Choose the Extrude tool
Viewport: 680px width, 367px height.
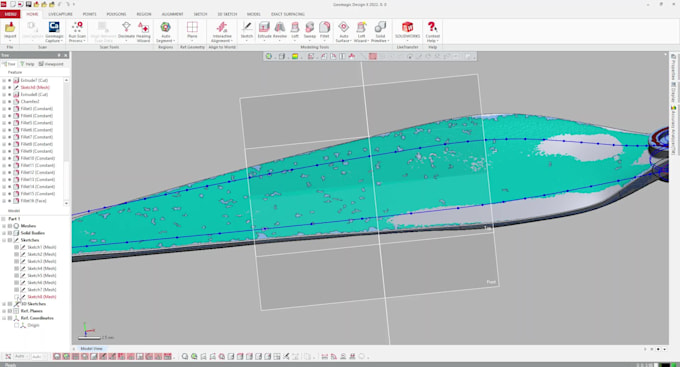coord(264,30)
